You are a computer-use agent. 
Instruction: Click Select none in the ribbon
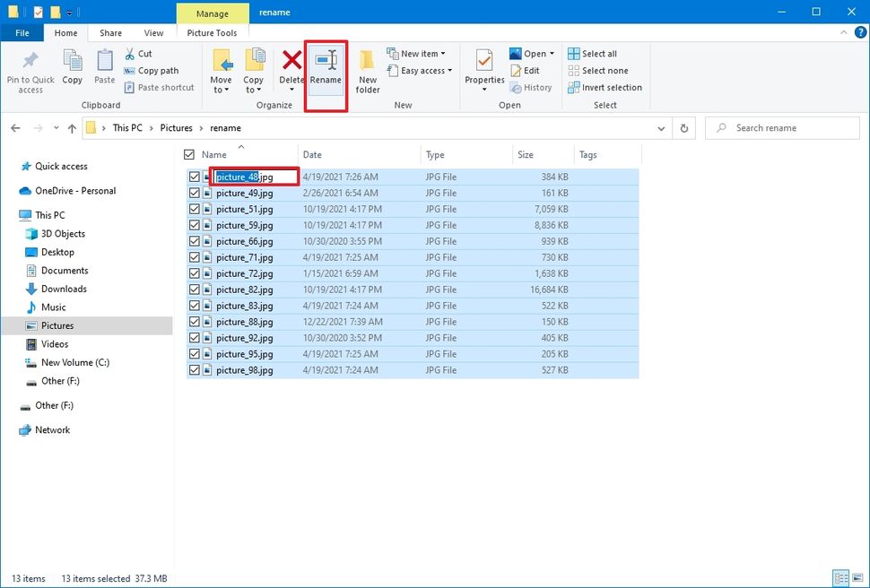(598, 70)
